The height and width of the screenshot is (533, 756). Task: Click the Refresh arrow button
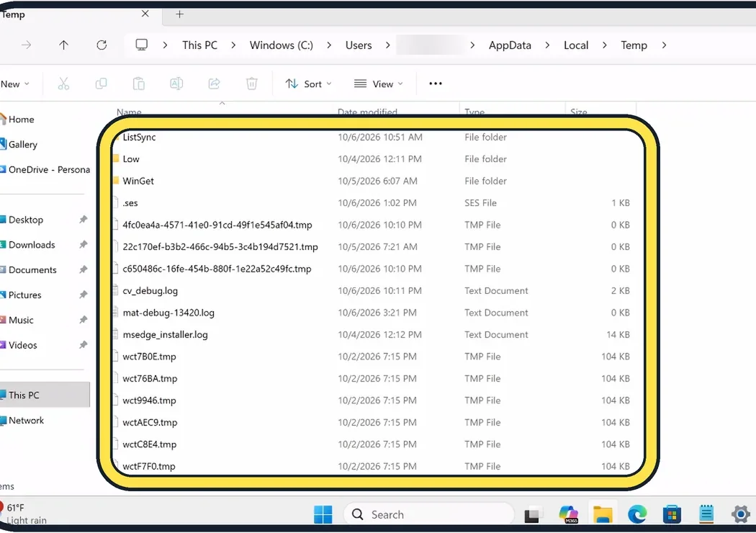102,45
